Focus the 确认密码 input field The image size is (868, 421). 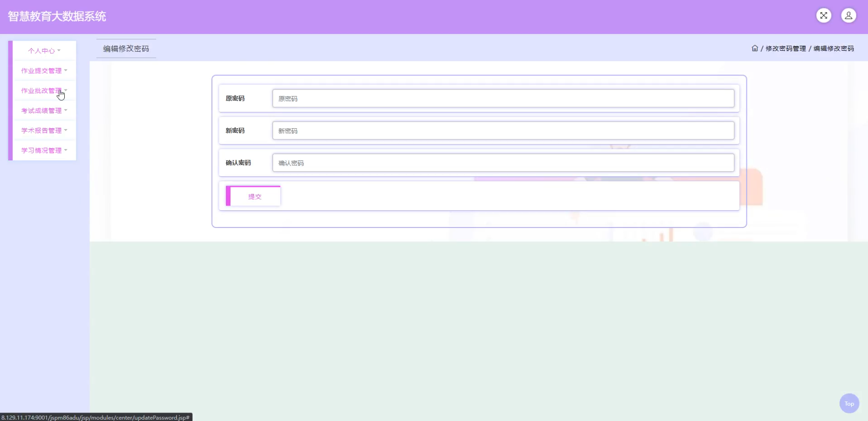[x=503, y=163]
